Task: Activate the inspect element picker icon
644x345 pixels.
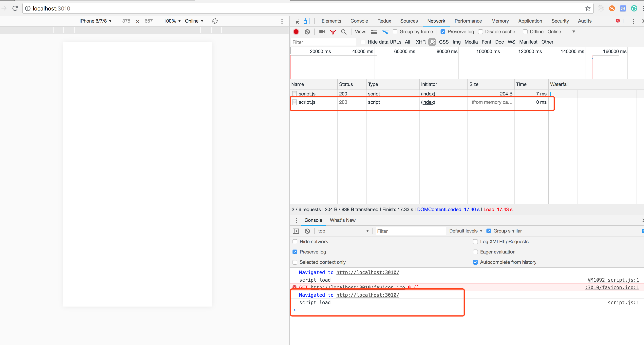Action: (x=296, y=21)
